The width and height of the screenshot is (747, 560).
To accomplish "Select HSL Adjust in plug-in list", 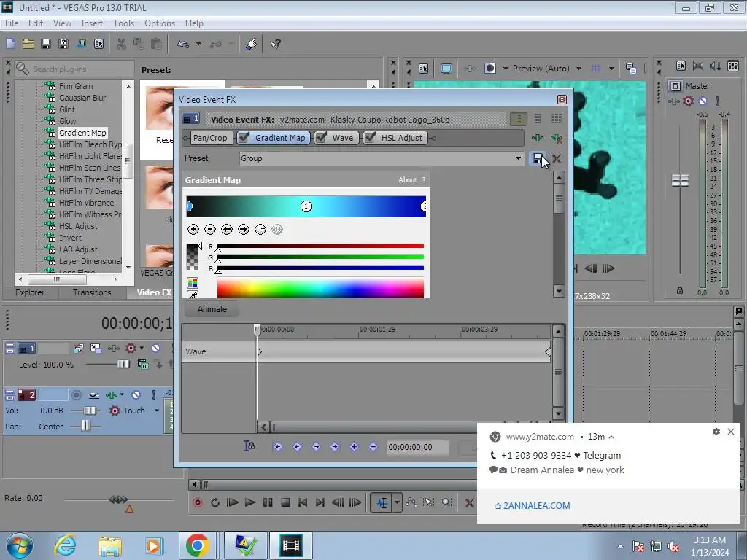I will 78,226.
